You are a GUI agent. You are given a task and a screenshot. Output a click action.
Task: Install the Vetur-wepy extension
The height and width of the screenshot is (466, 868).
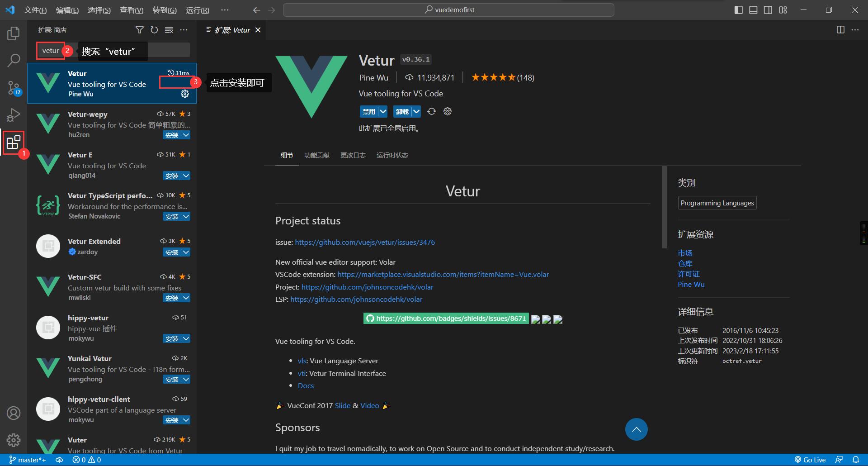(x=172, y=135)
